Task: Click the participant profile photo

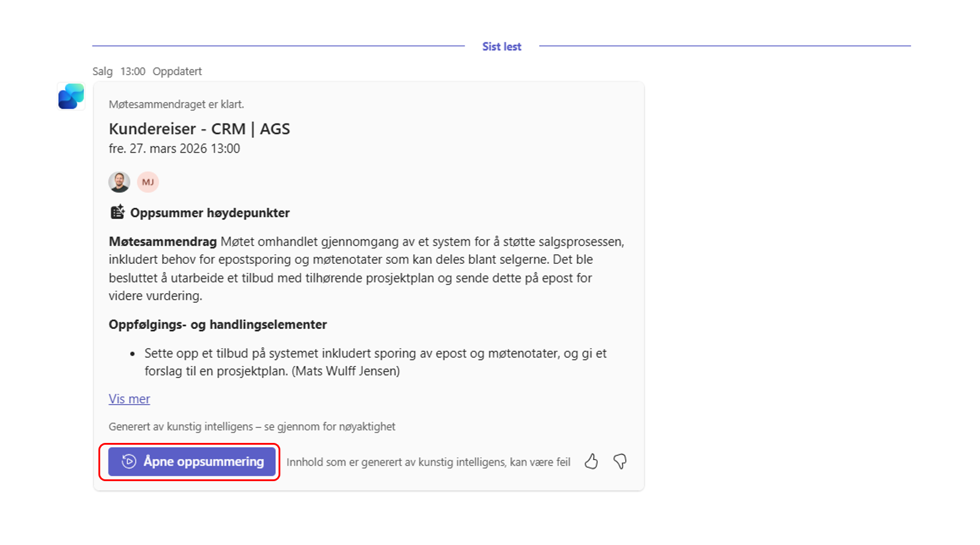Action: pyautogui.click(x=119, y=182)
